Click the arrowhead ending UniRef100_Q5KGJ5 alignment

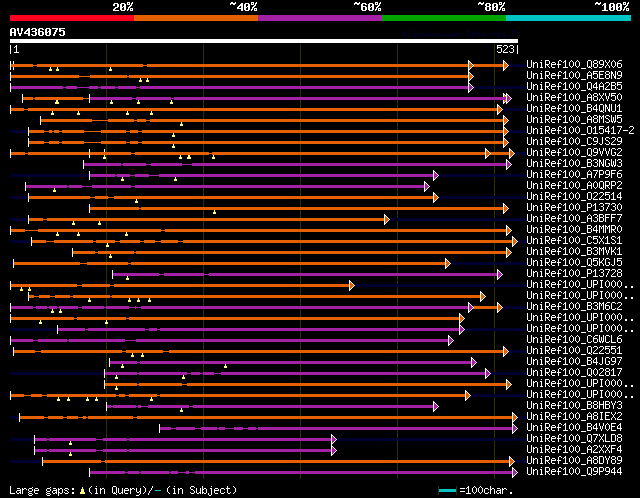click(x=448, y=264)
